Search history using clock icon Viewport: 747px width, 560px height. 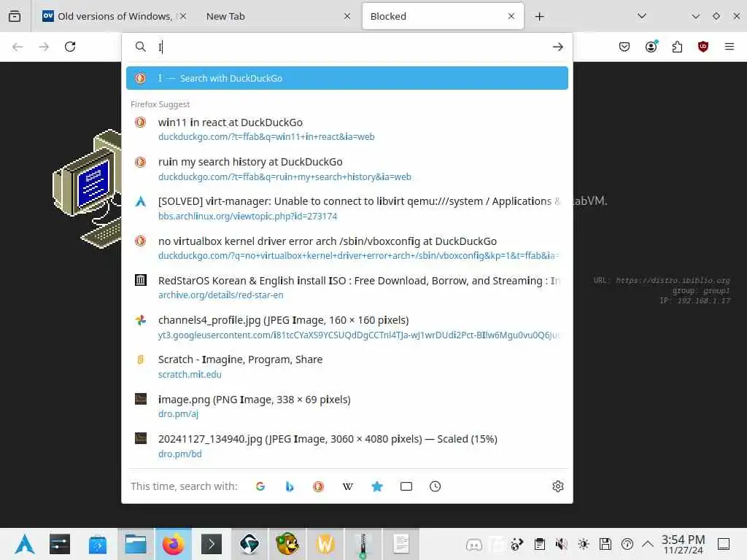click(x=435, y=486)
